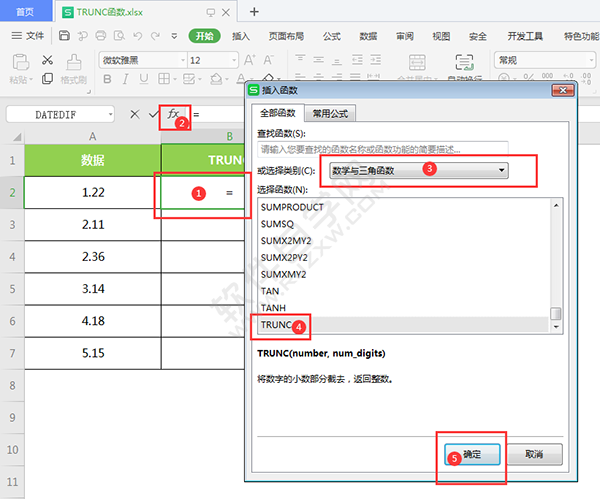Select cell A3 containing 2.11
This screenshot has height=499, width=600.
coord(92,226)
